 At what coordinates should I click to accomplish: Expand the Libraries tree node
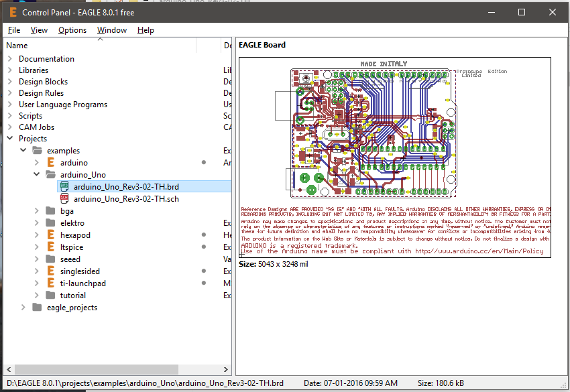click(10, 70)
